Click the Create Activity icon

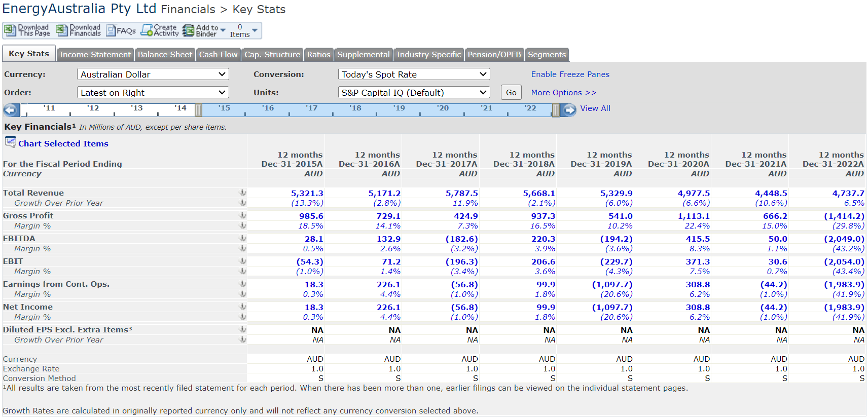(x=147, y=31)
